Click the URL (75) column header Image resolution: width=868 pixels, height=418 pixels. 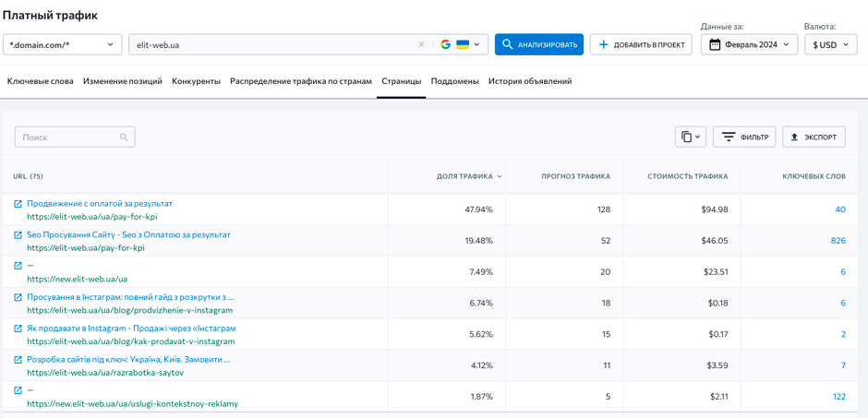[x=29, y=177]
